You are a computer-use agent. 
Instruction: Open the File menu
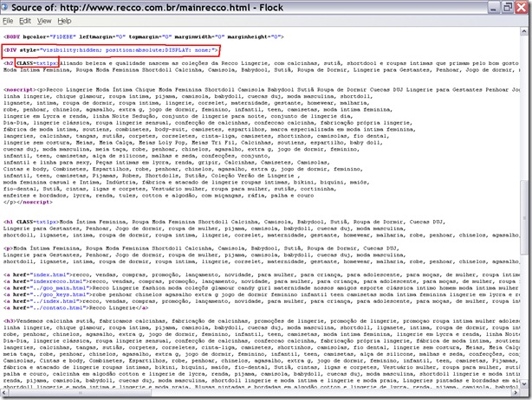tap(8, 21)
